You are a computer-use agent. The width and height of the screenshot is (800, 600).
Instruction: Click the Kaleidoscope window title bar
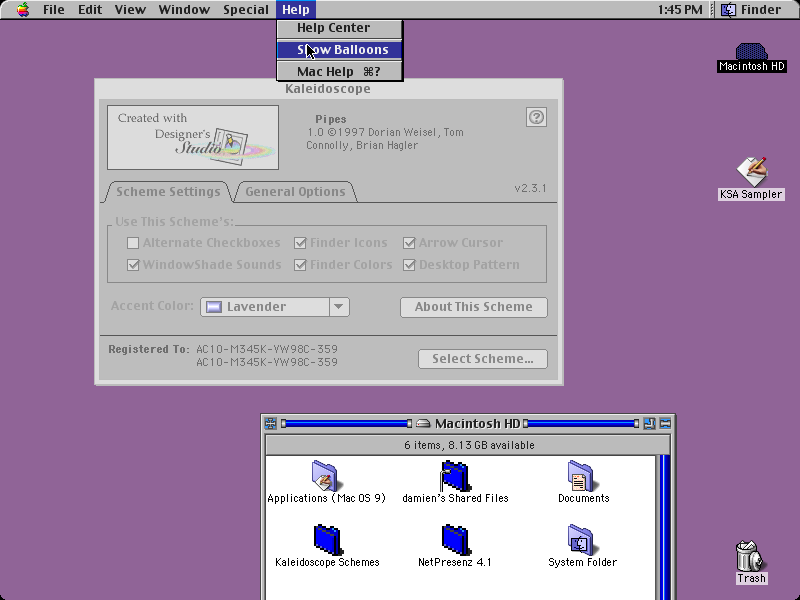pos(329,89)
